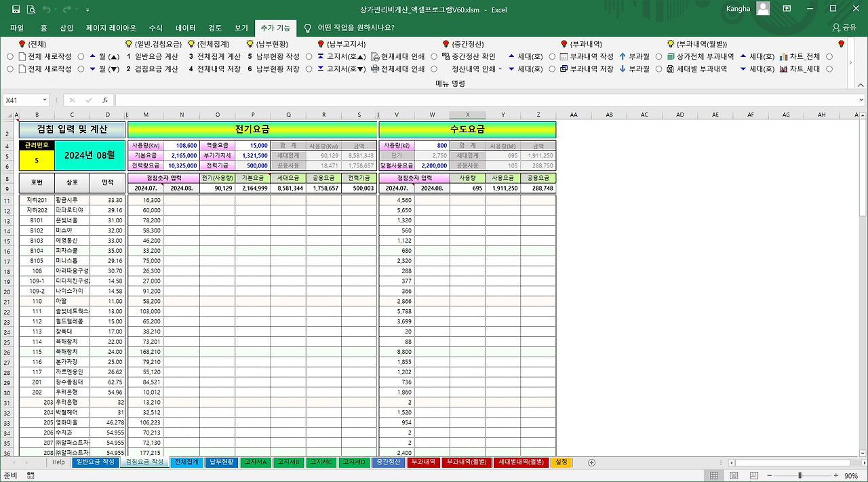Open print preview from the quick access toolbar
The height and width of the screenshot is (482, 868).
[31, 9]
